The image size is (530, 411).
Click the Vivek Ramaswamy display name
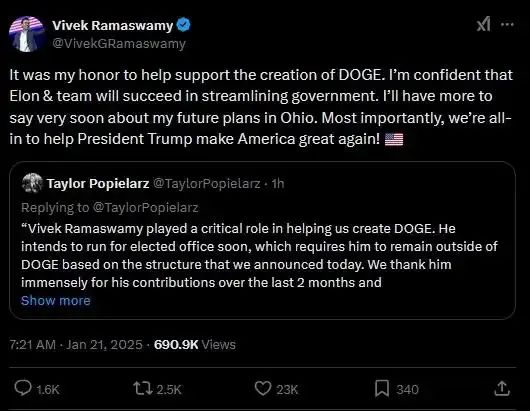coord(113,26)
